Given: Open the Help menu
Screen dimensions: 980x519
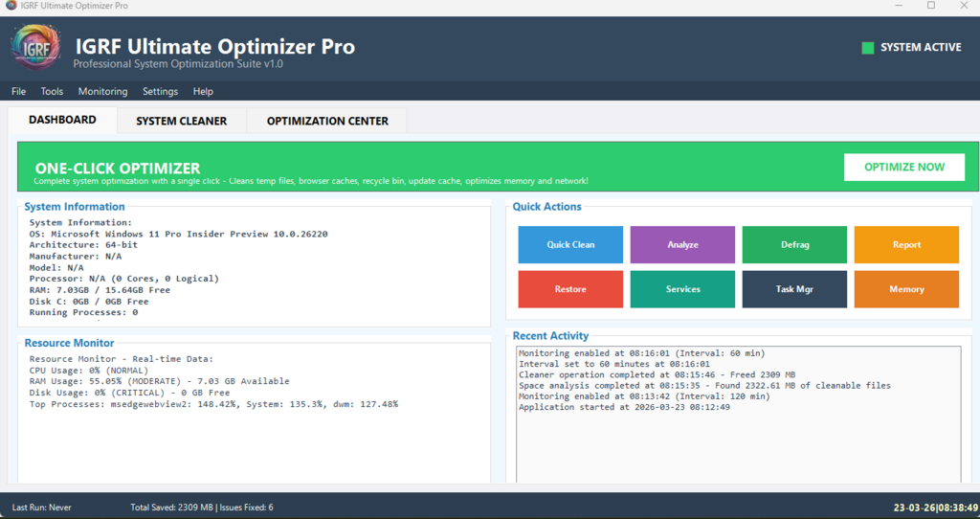Looking at the screenshot, I should pyautogui.click(x=203, y=92).
